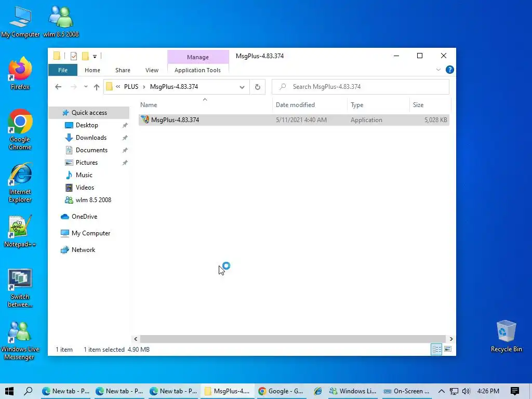
Task: Open the Application Tools tab
Action: click(197, 70)
